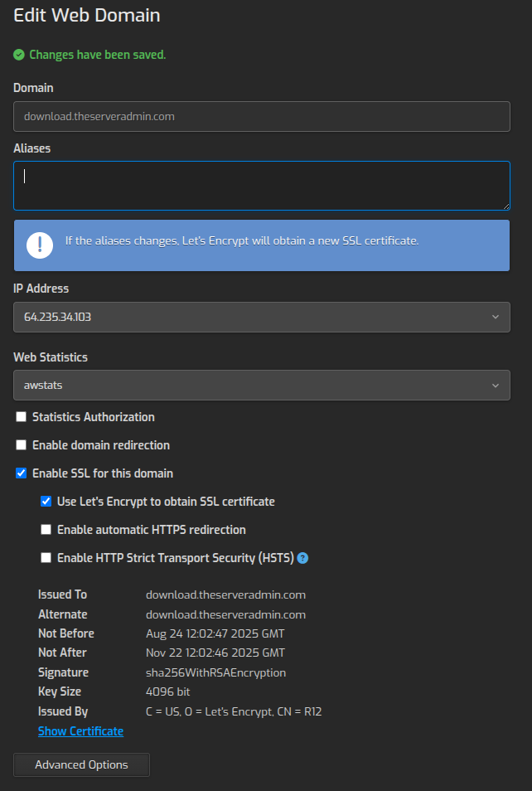Viewport: 532px width, 791px height.
Task: Open the Show Certificate link
Action: [x=80, y=731]
